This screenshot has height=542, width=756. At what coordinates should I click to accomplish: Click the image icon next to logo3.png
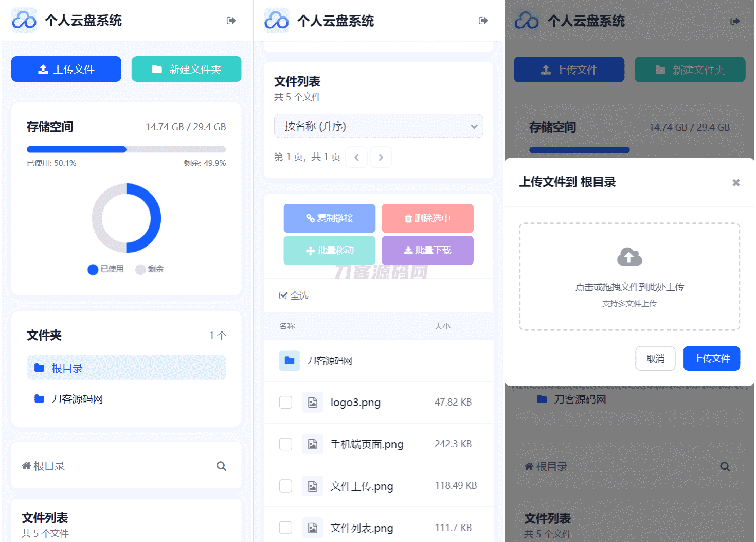pyautogui.click(x=313, y=402)
